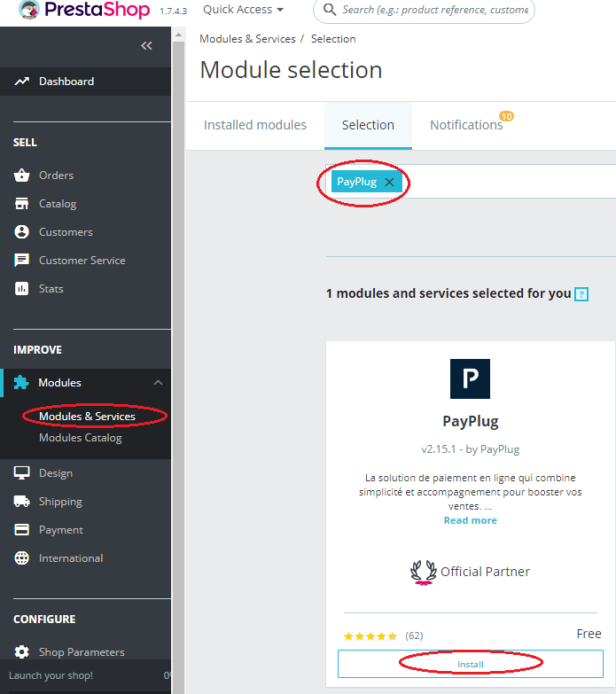Click the Notifications count badge
This screenshot has width=616, height=694.
(x=506, y=116)
